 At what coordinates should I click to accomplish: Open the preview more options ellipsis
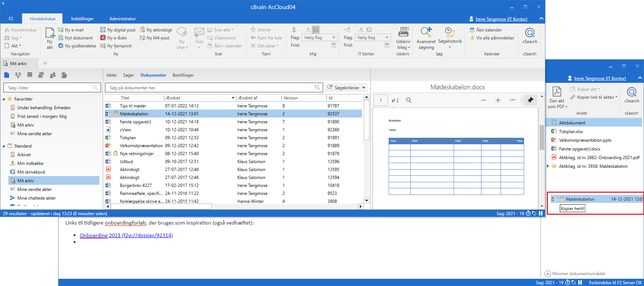(513, 100)
